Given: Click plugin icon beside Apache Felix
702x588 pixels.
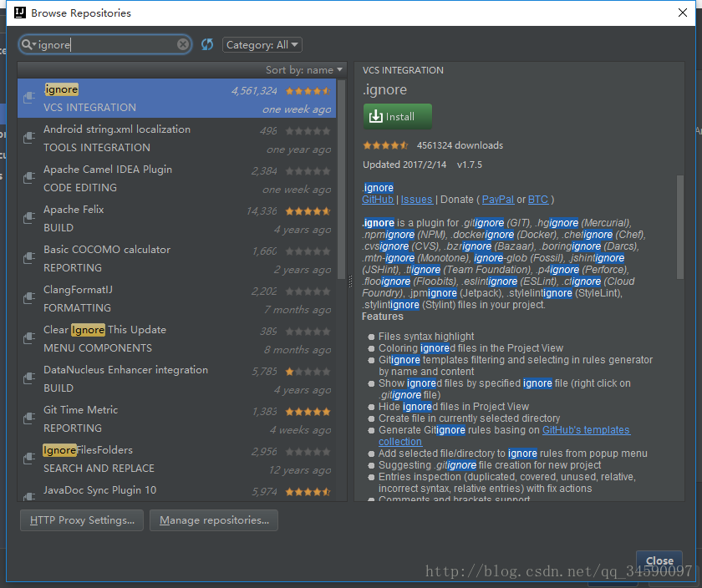Looking at the screenshot, I should [x=29, y=217].
